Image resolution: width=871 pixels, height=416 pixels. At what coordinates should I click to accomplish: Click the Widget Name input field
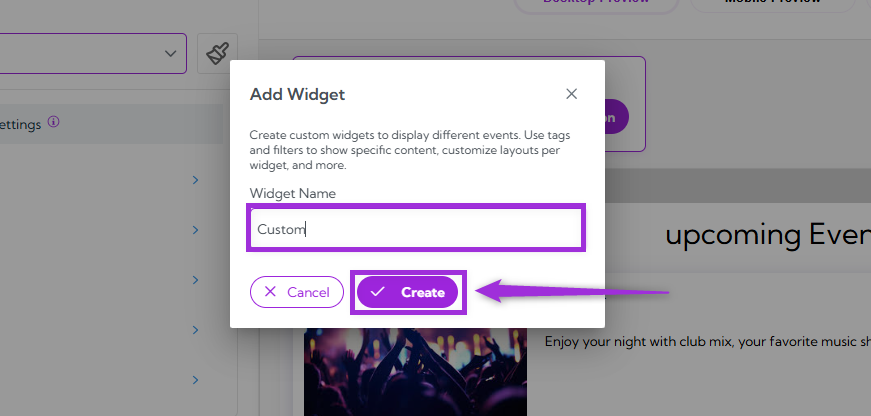pos(416,228)
